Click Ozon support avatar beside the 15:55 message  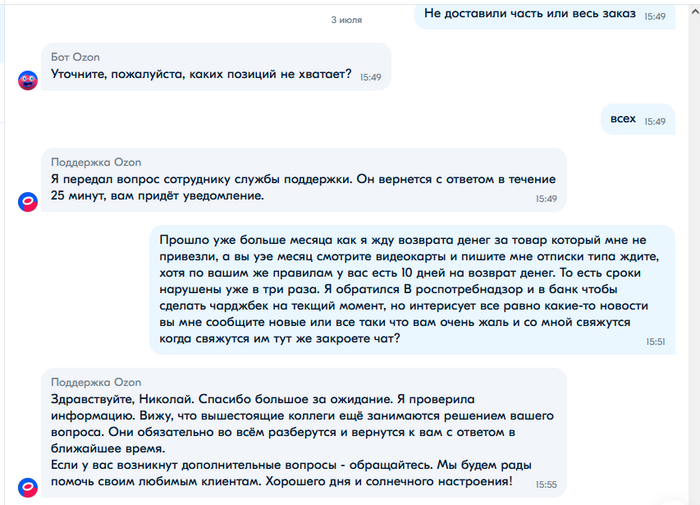point(28,488)
